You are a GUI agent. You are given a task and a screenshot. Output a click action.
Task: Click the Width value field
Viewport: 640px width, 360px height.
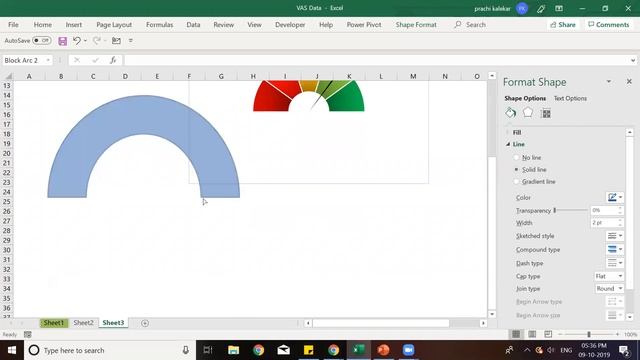click(604, 222)
